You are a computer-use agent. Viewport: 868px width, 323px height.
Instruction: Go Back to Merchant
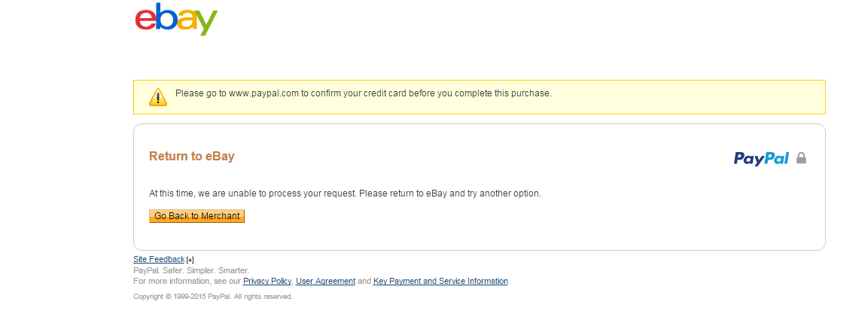tap(196, 216)
